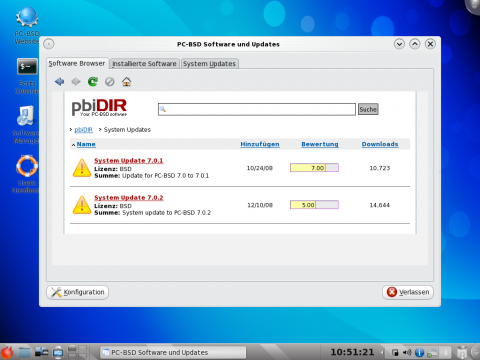
Task: Follow the pbiDIR breadcrumb link
Action: click(x=83, y=130)
